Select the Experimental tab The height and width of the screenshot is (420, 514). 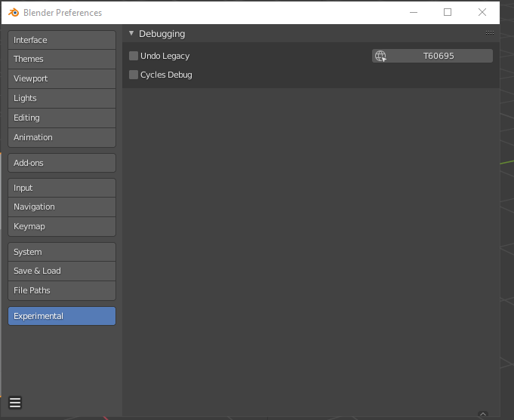62,316
